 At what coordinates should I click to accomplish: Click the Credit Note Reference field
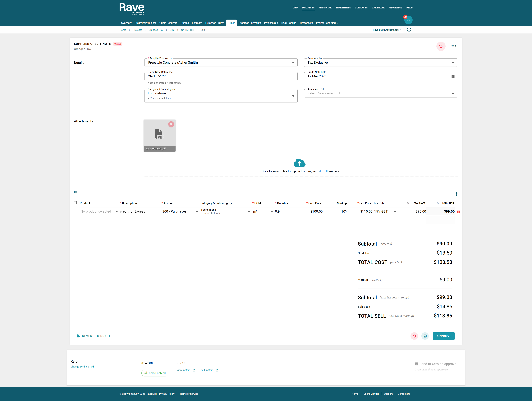[x=221, y=76]
